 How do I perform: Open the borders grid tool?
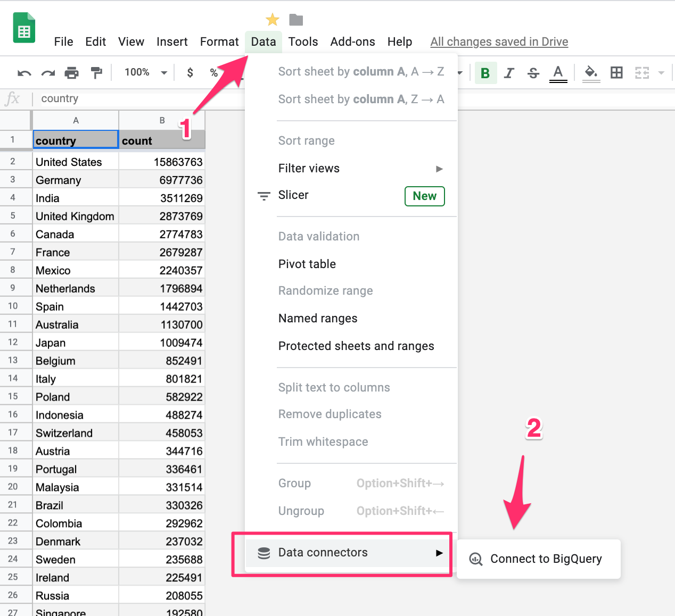coord(616,73)
